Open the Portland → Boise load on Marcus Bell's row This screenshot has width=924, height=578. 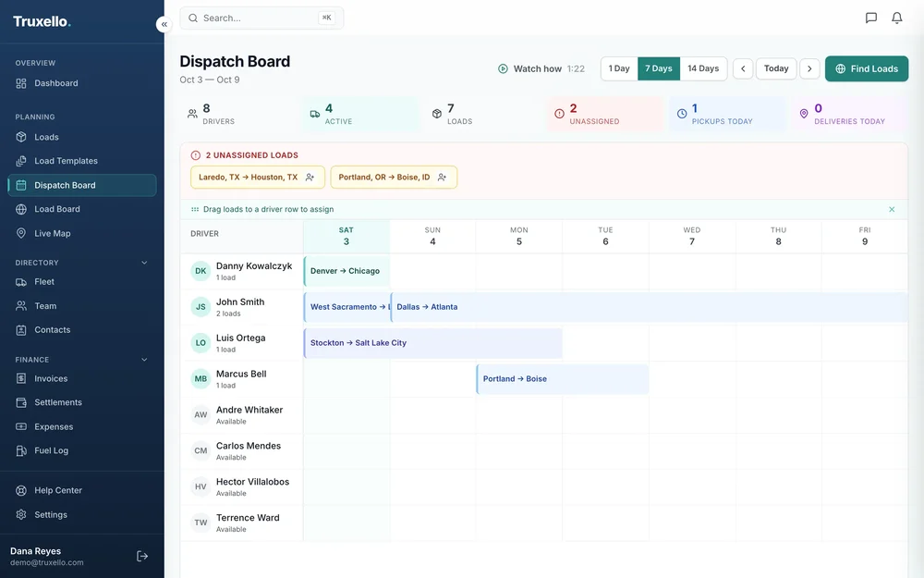pos(563,378)
